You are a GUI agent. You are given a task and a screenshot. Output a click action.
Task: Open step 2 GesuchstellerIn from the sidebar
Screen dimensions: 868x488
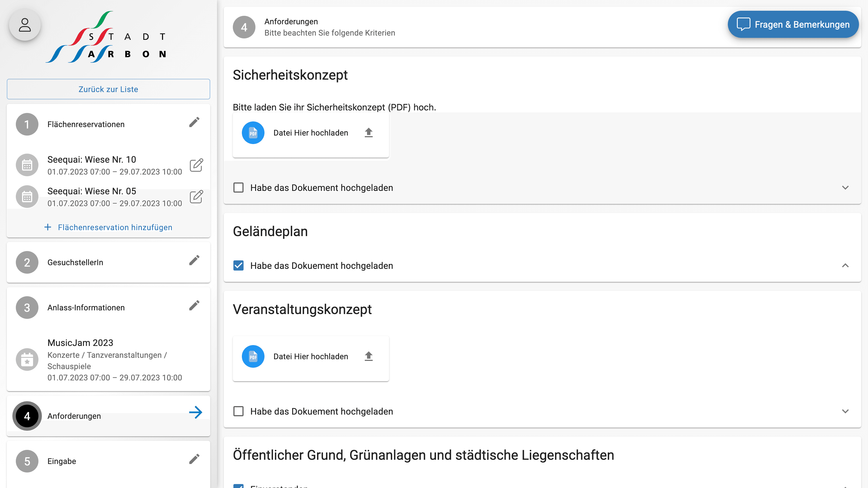click(75, 262)
